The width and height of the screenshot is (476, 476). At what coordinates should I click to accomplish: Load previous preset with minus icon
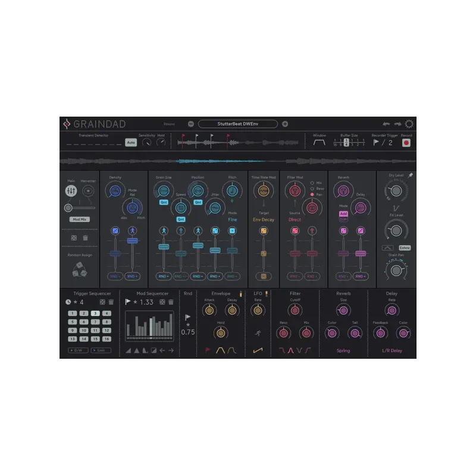tap(190, 124)
